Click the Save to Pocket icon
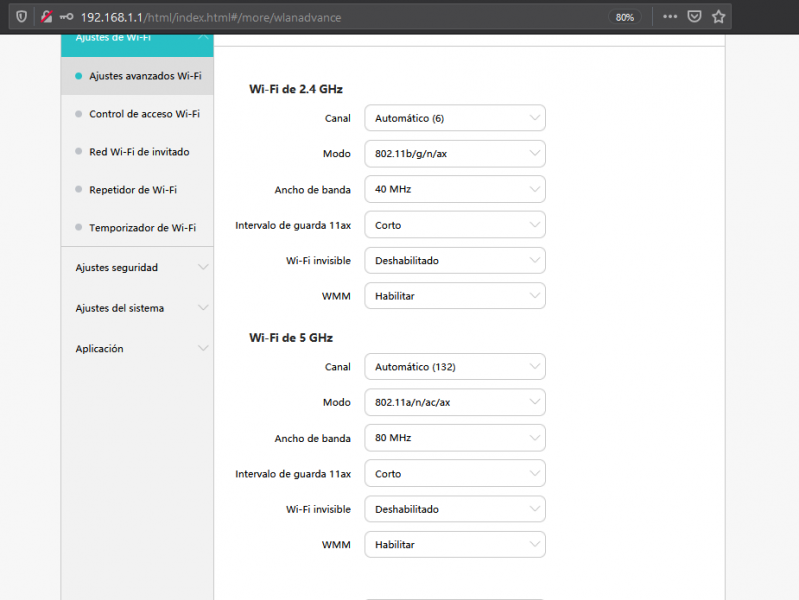Viewport: 799px width, 600px height. (694, 17)
